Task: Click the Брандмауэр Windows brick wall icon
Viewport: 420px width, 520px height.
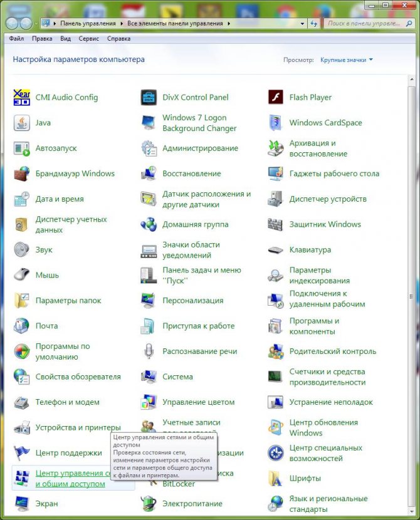Action: coord(21,174)
